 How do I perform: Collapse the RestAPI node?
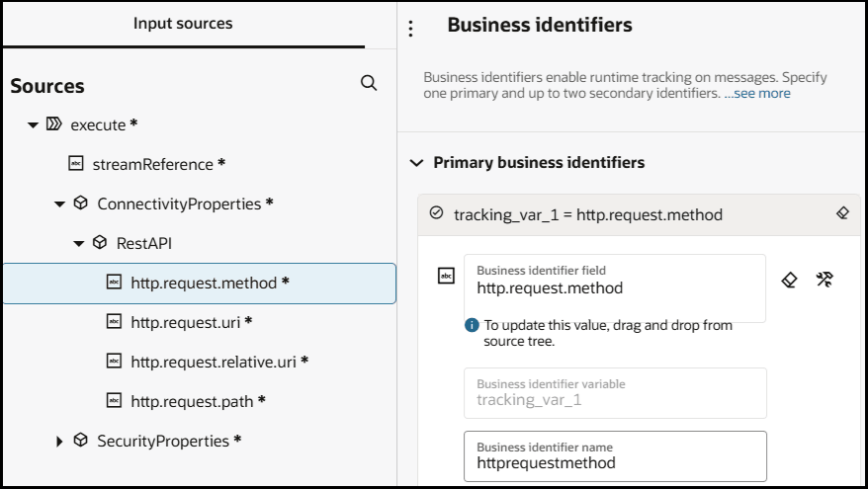coord(79,244)
